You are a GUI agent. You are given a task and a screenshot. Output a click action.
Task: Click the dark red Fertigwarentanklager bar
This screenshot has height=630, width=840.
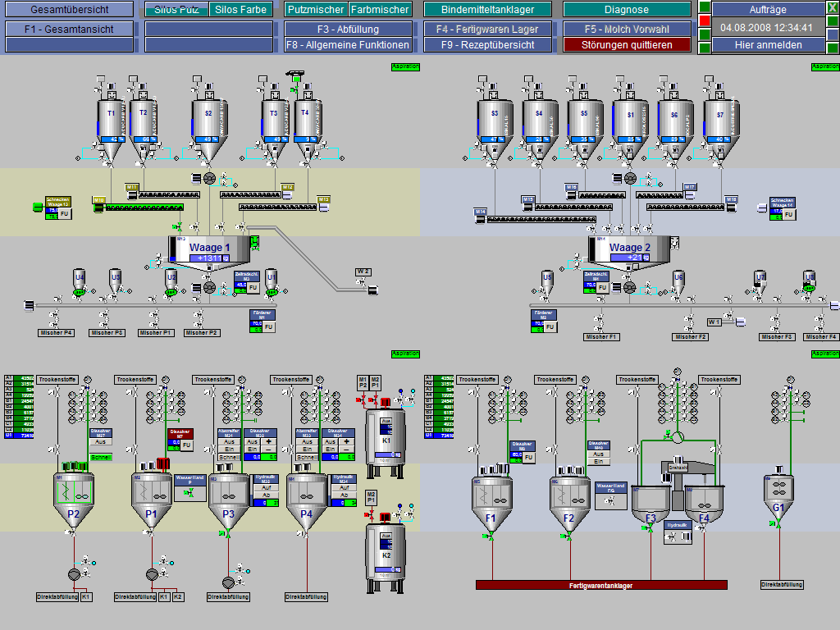[x=601, y=586]
